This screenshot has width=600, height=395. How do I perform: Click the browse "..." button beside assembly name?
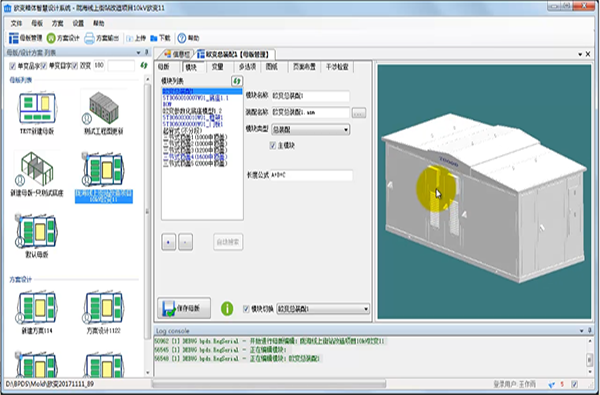(359, 113)
